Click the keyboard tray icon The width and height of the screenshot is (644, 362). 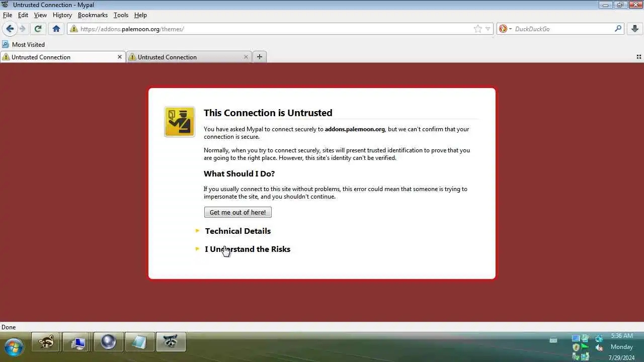553,340
